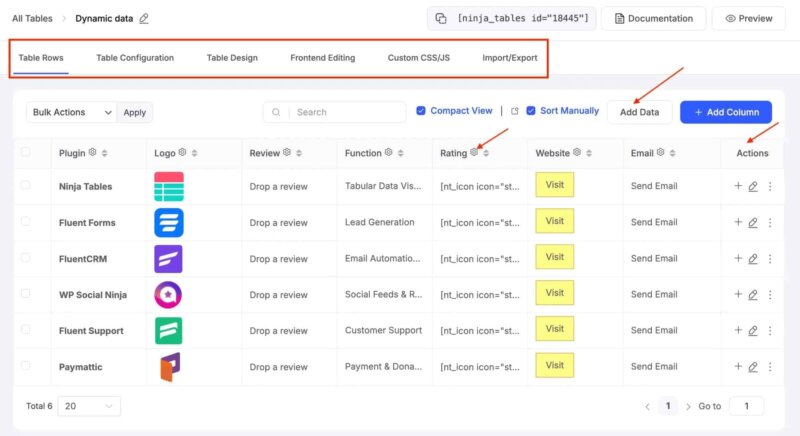Viewport: 800px width, 436px height.
Task: Open the Table Configuration tab
Action: (135, 58)
